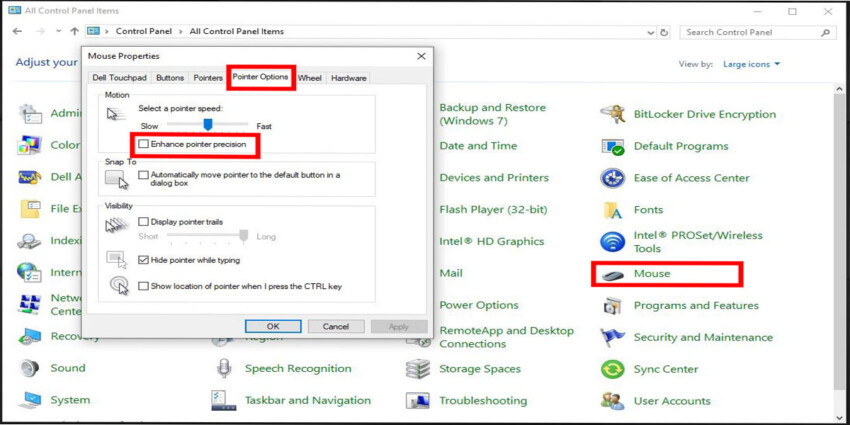Screen dimensions: 850x425
Task: Open the recent locations dropdown arrow
Action: click(59, 31)
